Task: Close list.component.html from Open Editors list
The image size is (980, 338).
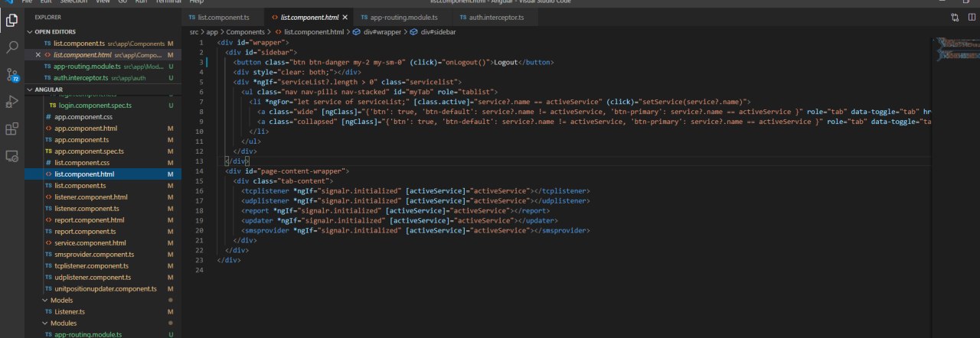Action: pyautogui.click(x=38, y=55)
